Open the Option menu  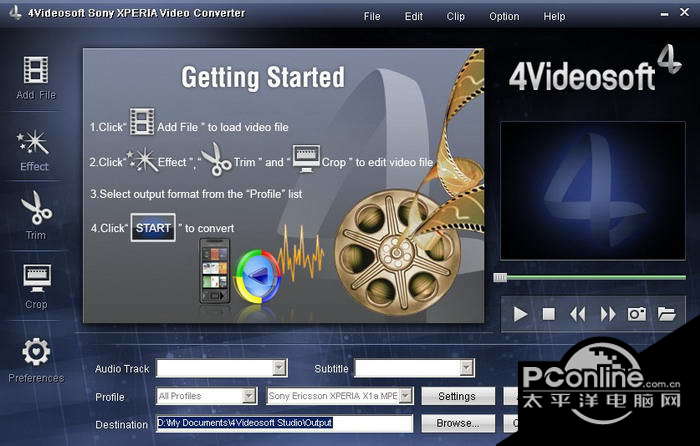504,17
